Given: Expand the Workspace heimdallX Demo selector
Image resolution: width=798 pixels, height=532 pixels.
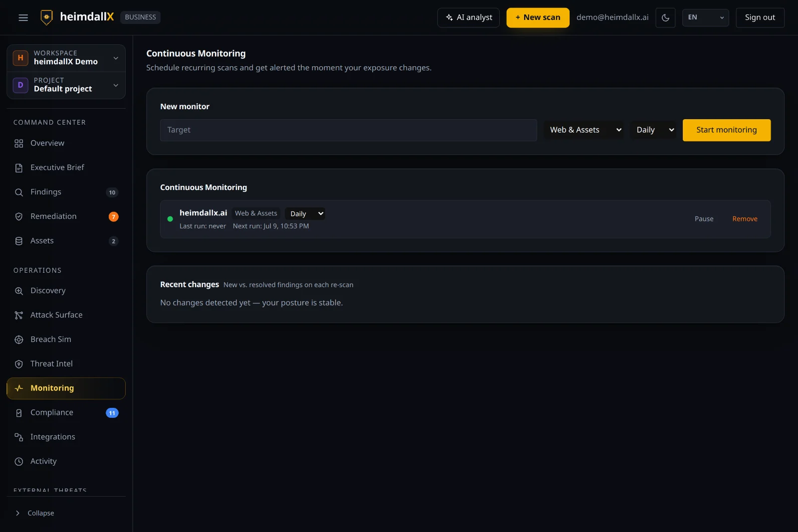Looking at the screenshot, I should click(x=66, y=58).
